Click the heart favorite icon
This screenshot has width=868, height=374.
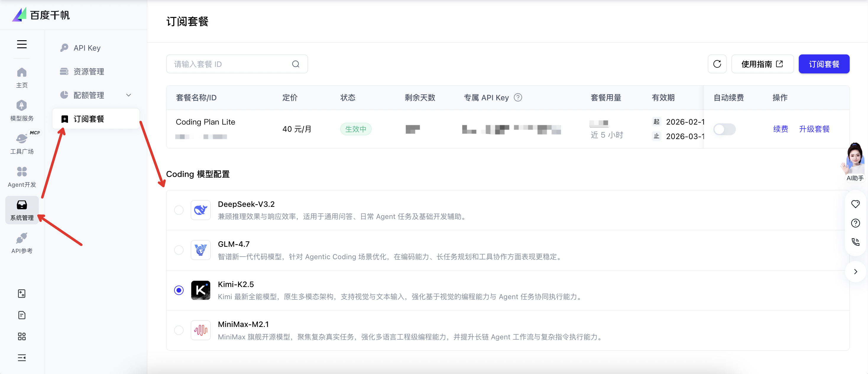(x=855, y=204)
